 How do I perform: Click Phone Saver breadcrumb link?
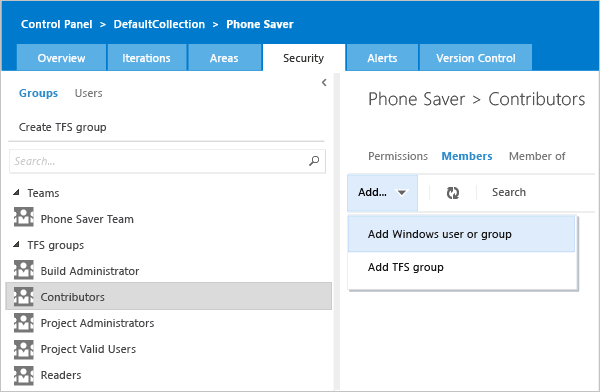(260, 24)
